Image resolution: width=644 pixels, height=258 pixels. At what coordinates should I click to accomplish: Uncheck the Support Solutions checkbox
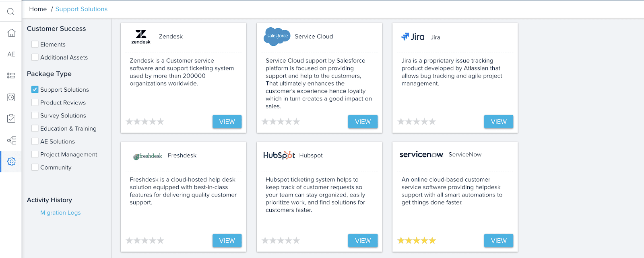pos(35,90)
